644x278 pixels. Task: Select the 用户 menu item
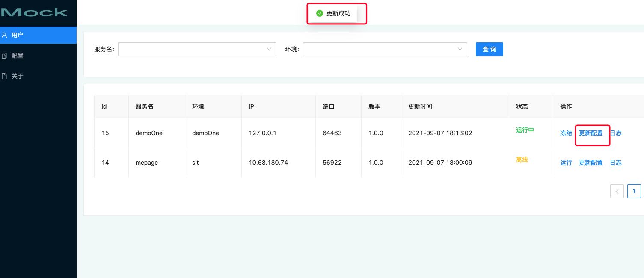coord(18,35)
